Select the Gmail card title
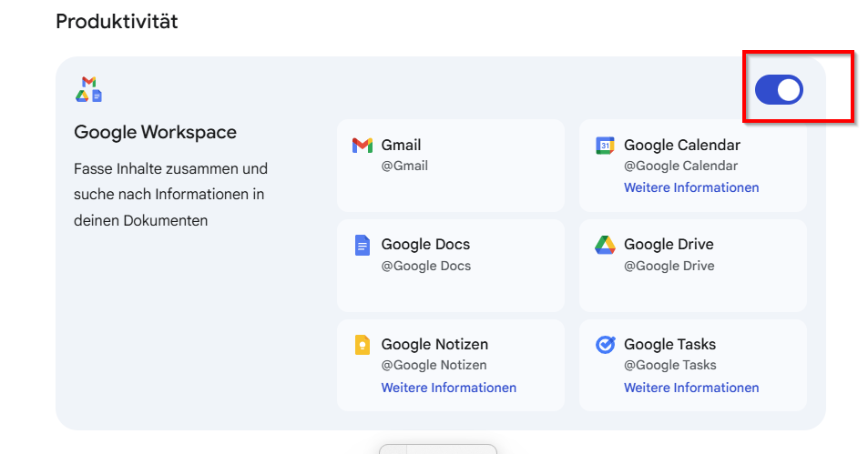This screenshot has height=454, width=868. pos(401,145)
